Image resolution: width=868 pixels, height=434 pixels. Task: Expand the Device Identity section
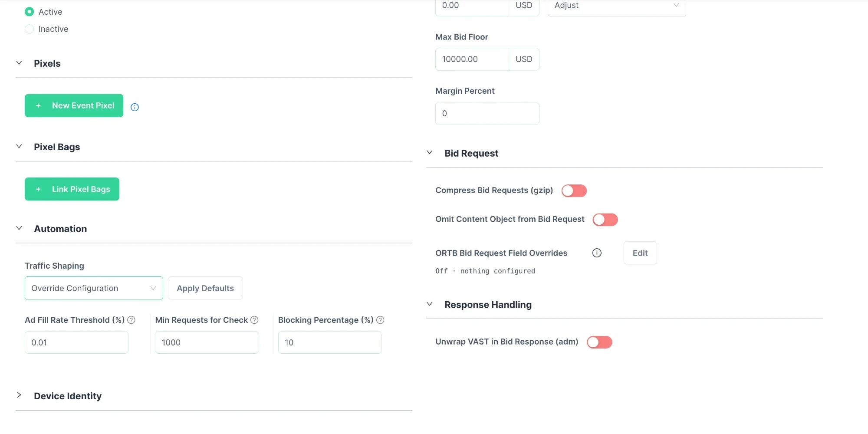point(19,395)
